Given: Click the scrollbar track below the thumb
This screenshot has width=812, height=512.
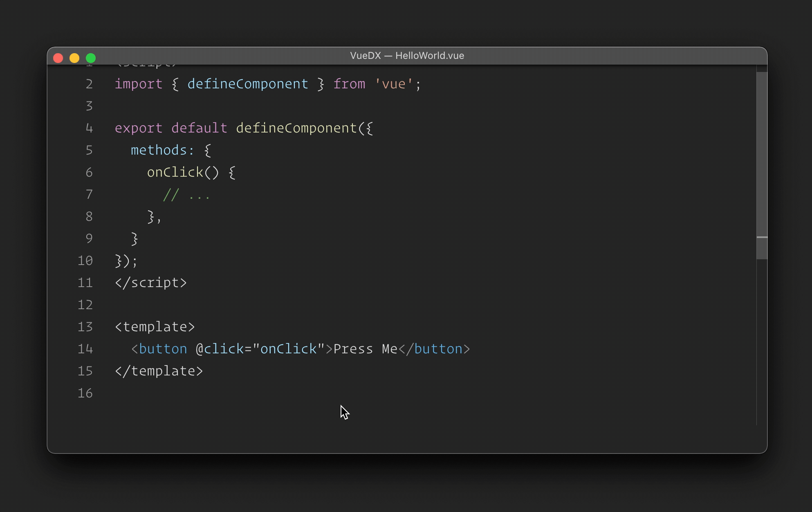Looking at the screenshot, I should pyautogui.click(x=762, y=344).
